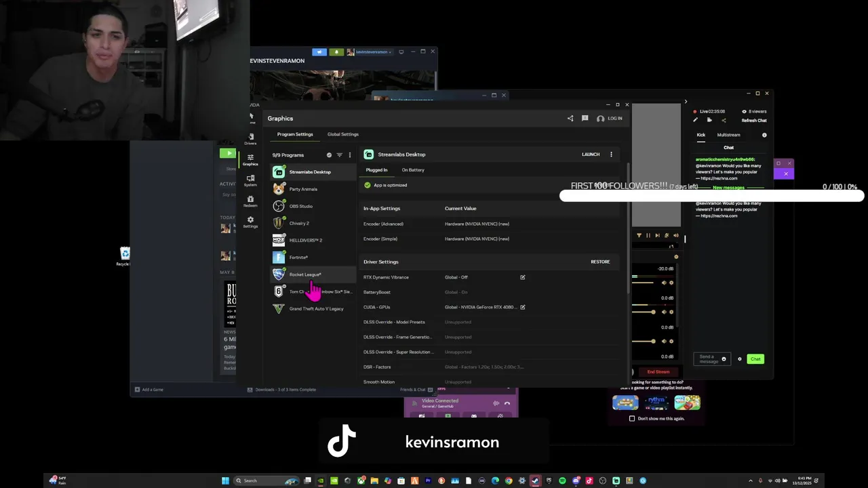The height and width of the screenshot is (488, 868).
Task: Open Recycle Bin desktop icon
Action: 125,256
